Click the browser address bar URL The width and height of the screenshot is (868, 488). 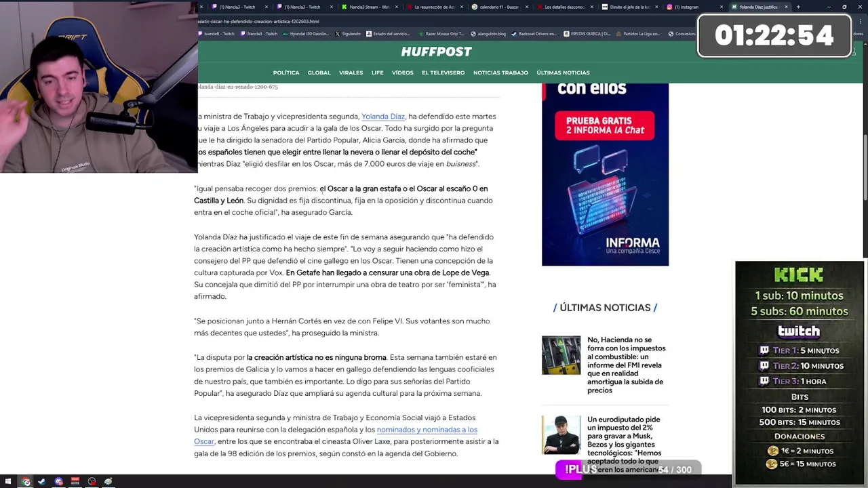click(258, 21)
